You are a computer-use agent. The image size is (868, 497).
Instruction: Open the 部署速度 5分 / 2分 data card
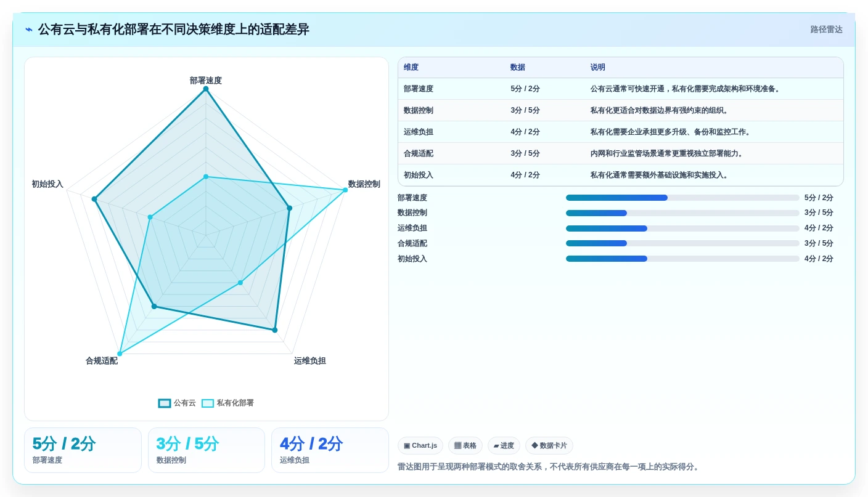(x=83, y=450)
